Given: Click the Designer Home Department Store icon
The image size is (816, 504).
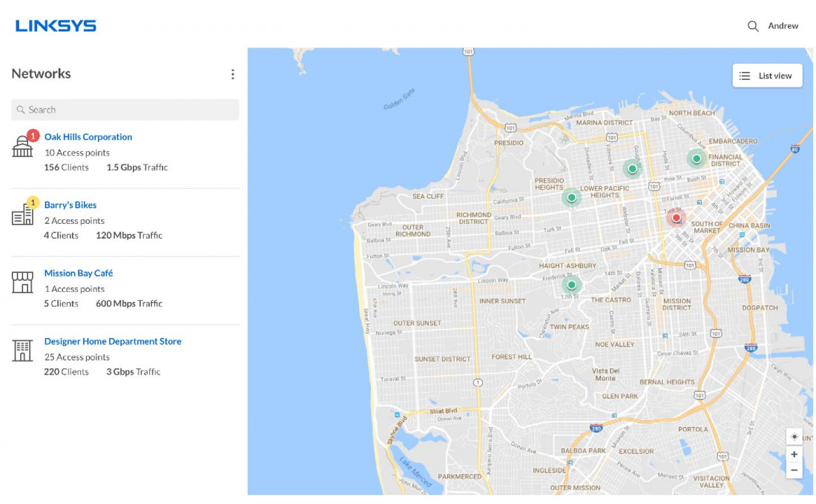Looking at the screenshot, I should pos(22,351).
